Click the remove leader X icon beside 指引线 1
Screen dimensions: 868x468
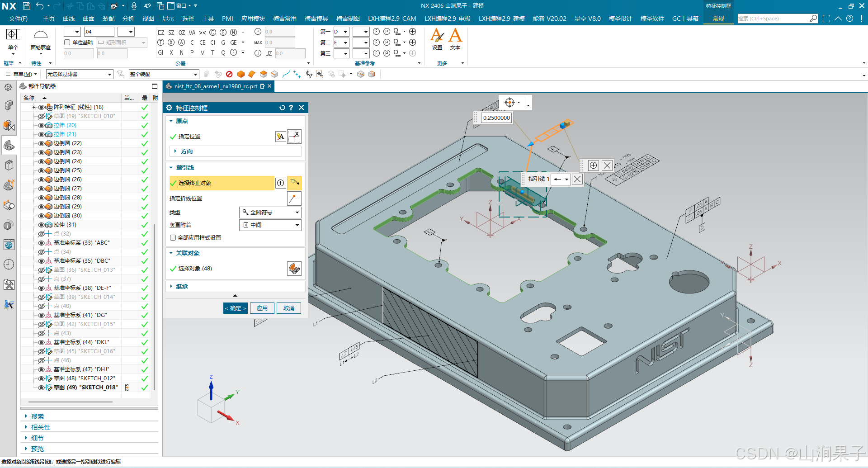point(577,179)
